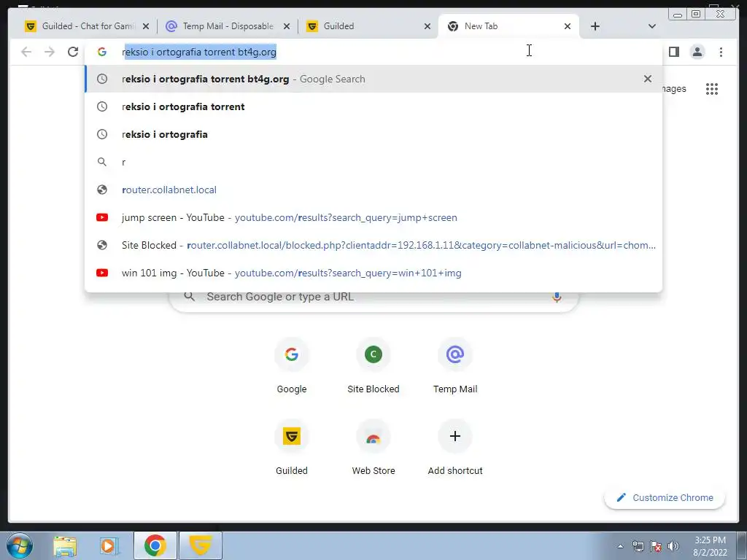Click the taskbar clock showing 3:25 PM
This screenshot has width=747, height=560.
point(710,546)
